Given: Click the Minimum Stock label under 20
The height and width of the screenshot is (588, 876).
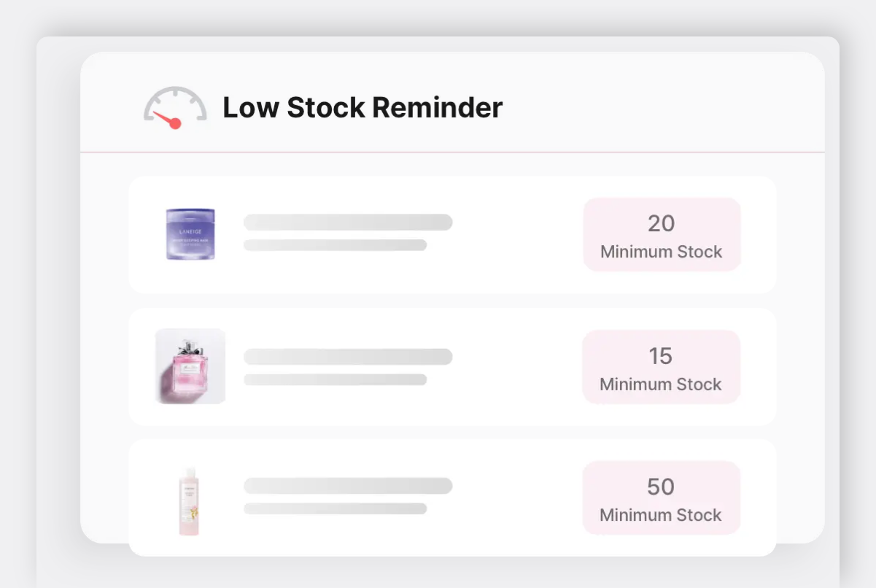Looking at the screenshot, I should click(x=661, y=252).
